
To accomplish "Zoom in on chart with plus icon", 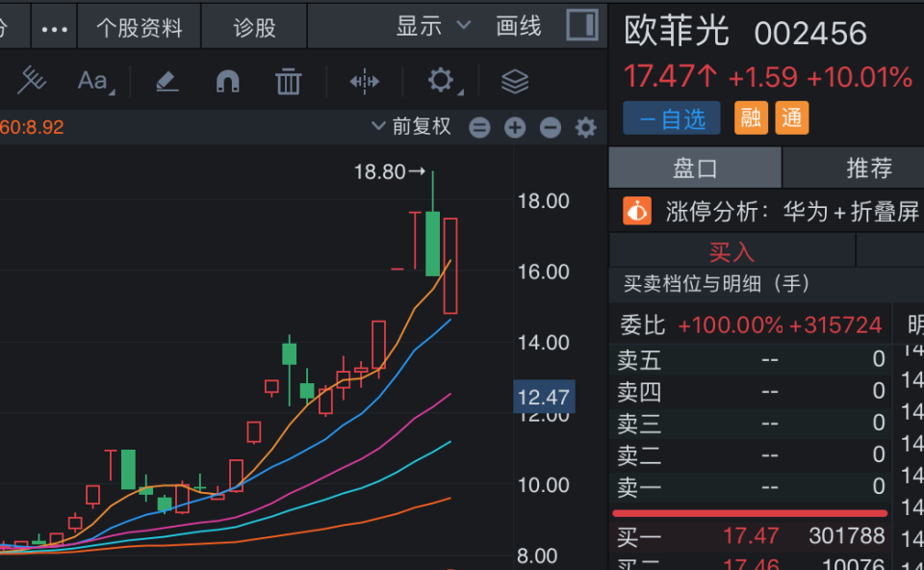I will (514, 127).
